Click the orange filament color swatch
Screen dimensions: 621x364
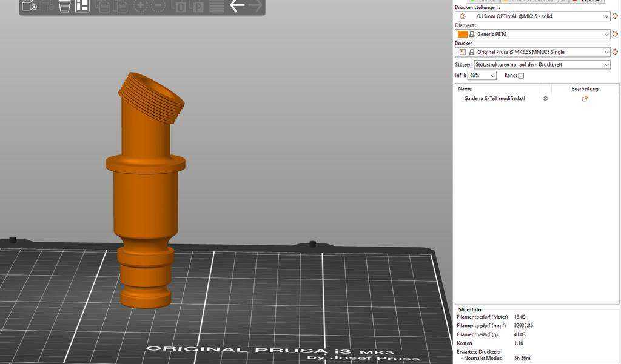(462, 35)
